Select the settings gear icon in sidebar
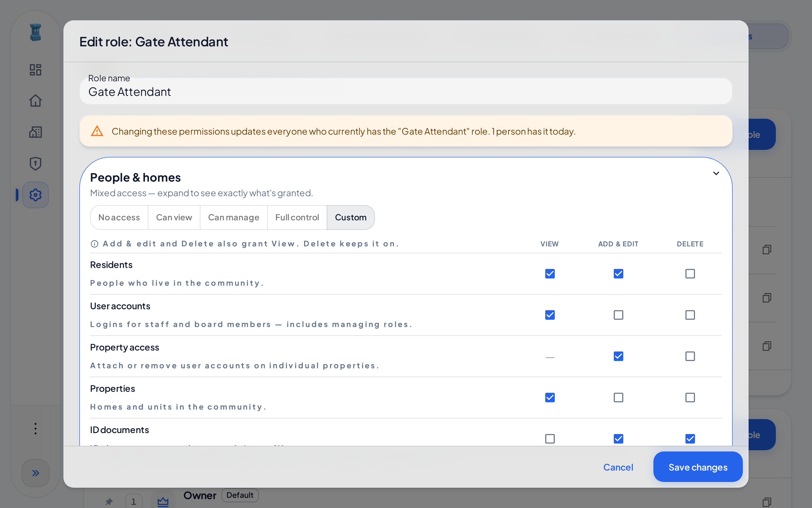Image resolution: width=812 pixels, height=508 pixels. coord(36,195)
